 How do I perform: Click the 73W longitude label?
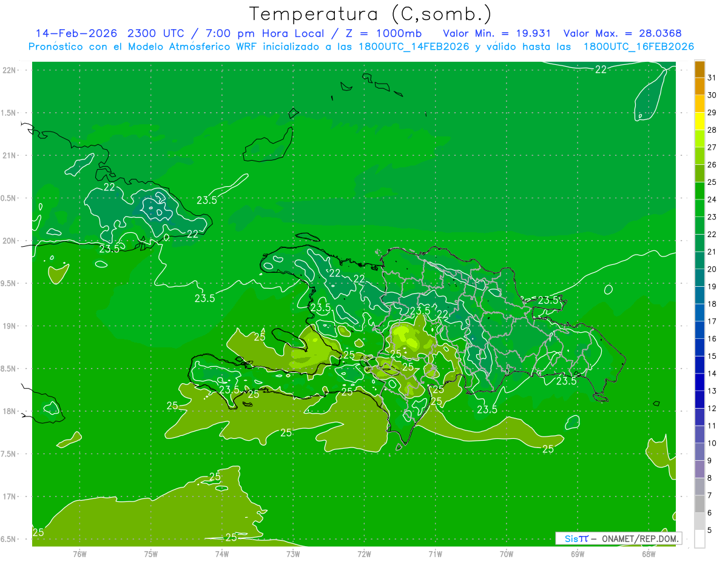point(293,554)
